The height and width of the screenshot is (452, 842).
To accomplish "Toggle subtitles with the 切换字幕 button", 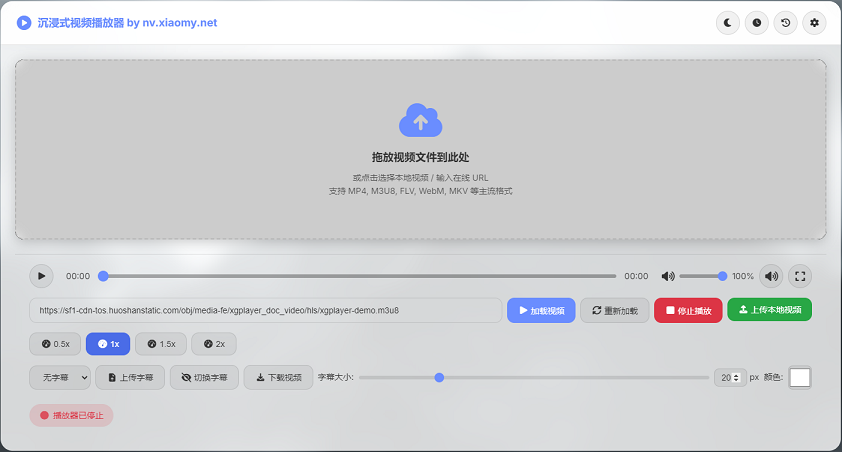I will pos(204,377).
